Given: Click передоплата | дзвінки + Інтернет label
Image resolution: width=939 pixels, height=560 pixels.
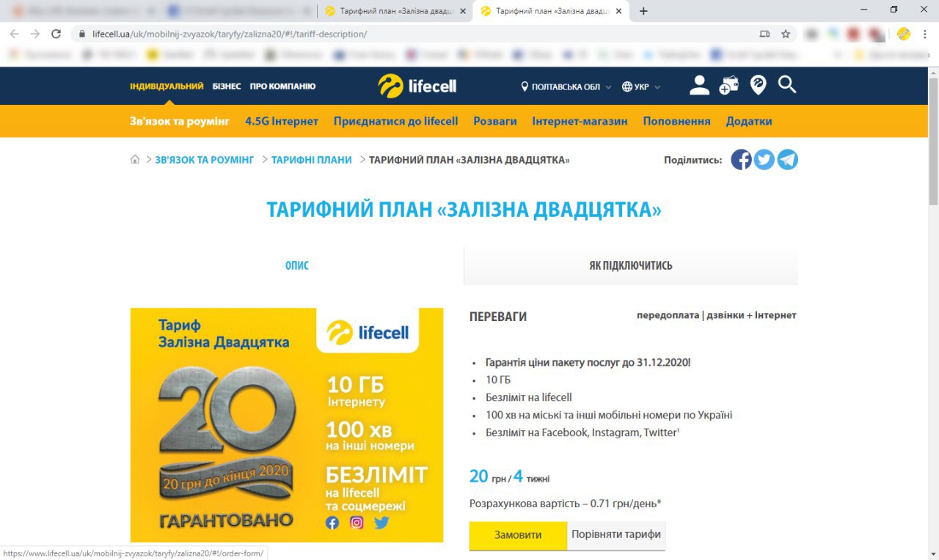Looking at the screenshot, I should click(x=717, y=315).
